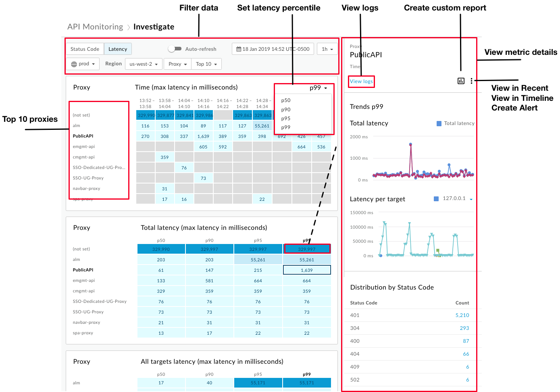
Task: Switch to the Status Code view
Action: tap(85, 48)
